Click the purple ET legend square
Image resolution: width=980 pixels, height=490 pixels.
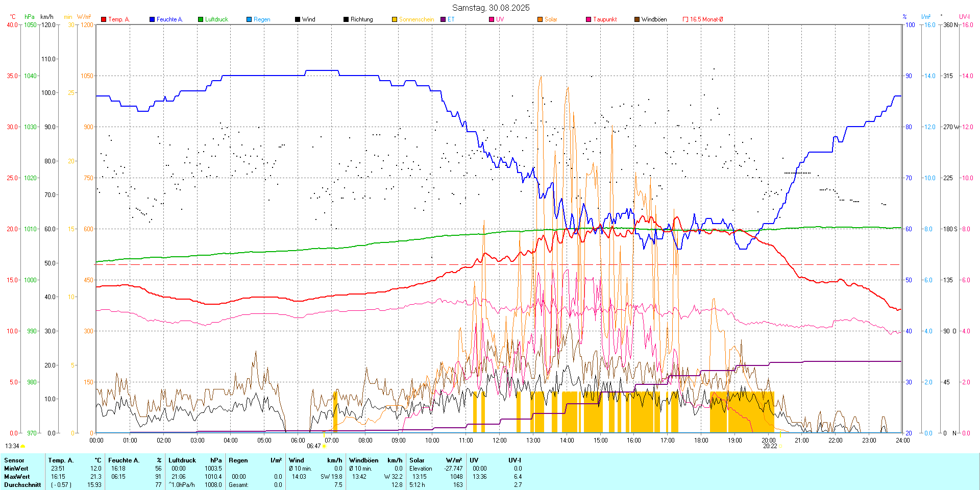(x=443, y=19)
